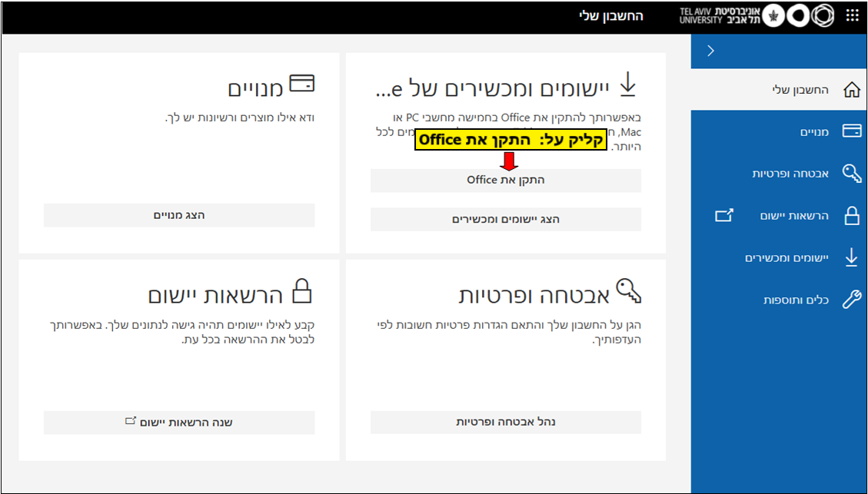
Task: Click the 'מנויים' card heading
Action: click(x=256, y=88)
